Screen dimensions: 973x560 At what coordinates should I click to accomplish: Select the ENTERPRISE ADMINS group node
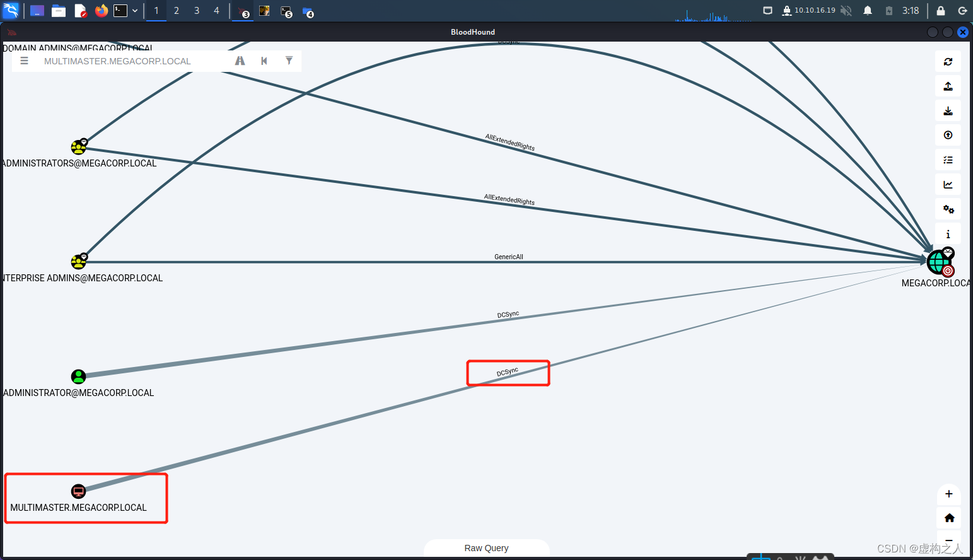point(78,261)
